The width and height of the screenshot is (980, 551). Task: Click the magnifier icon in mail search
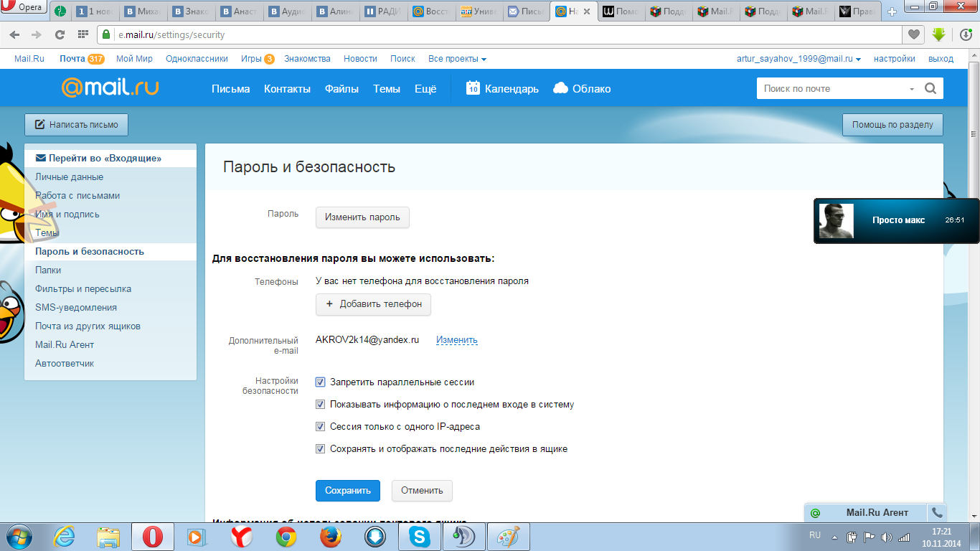click(x=930, y=89)
